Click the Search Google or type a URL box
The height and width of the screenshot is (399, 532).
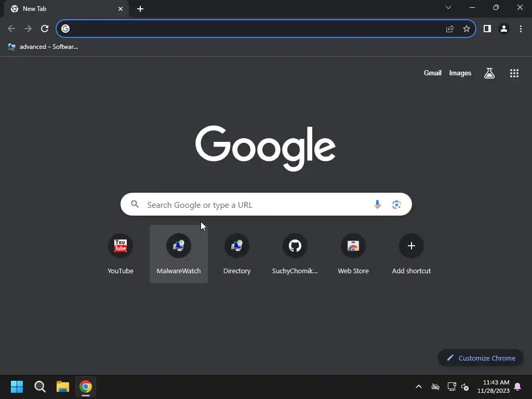coord(266,204)
